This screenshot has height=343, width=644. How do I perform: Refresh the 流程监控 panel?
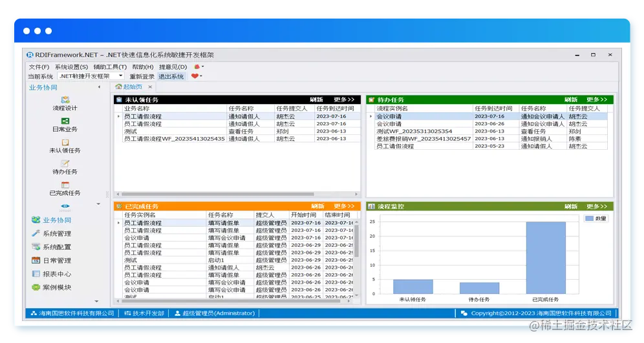click(570, 206)
